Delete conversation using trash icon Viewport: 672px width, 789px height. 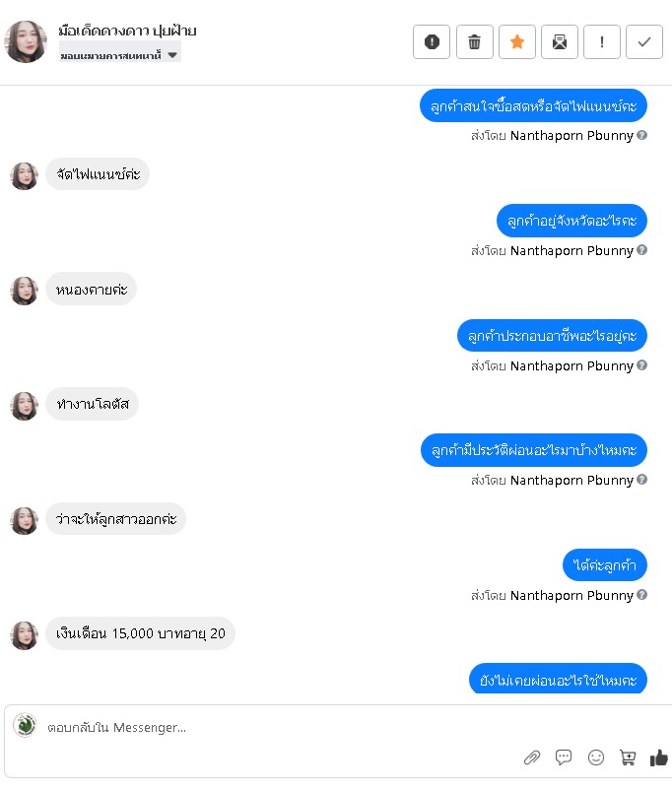(x=474, y=41)
